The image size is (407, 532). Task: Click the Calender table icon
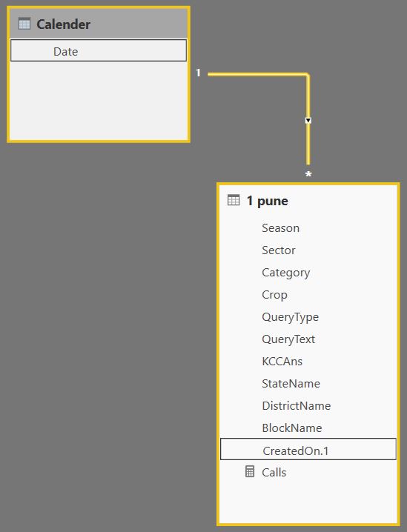coord(24,24)
